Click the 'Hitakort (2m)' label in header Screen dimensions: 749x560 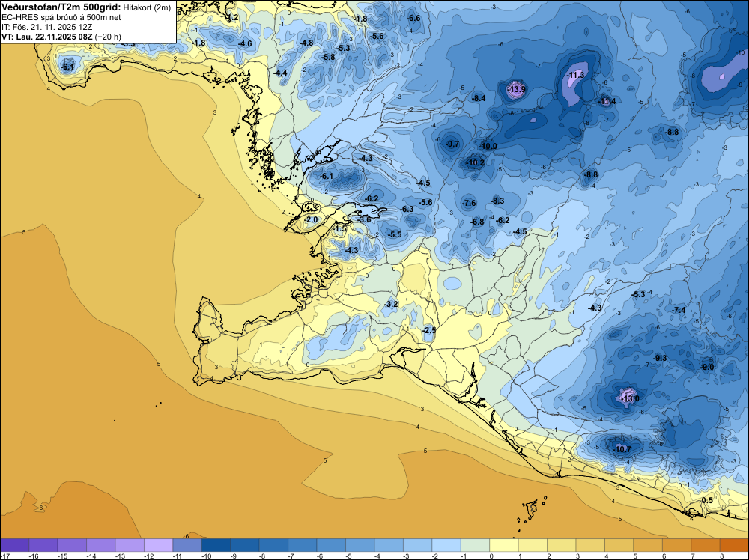(147, 8)
